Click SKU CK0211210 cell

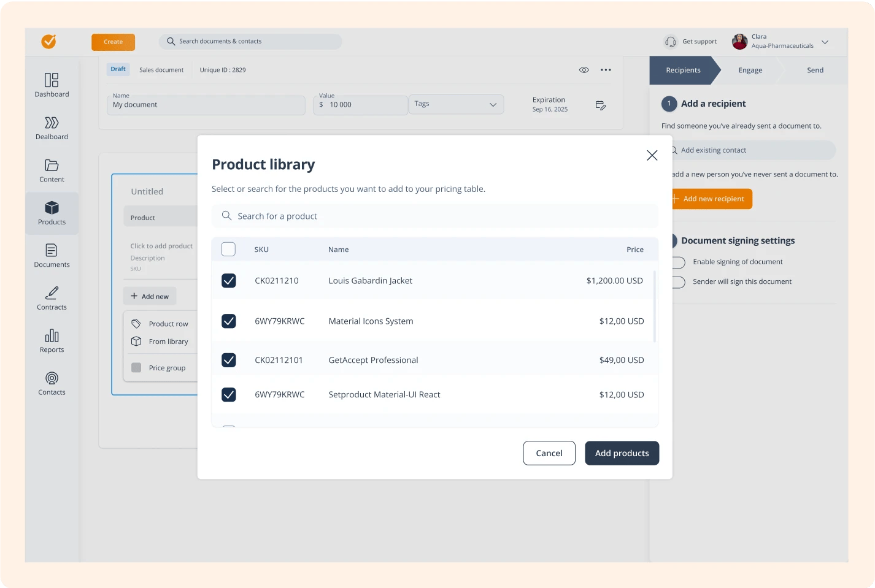click(277, 281)
